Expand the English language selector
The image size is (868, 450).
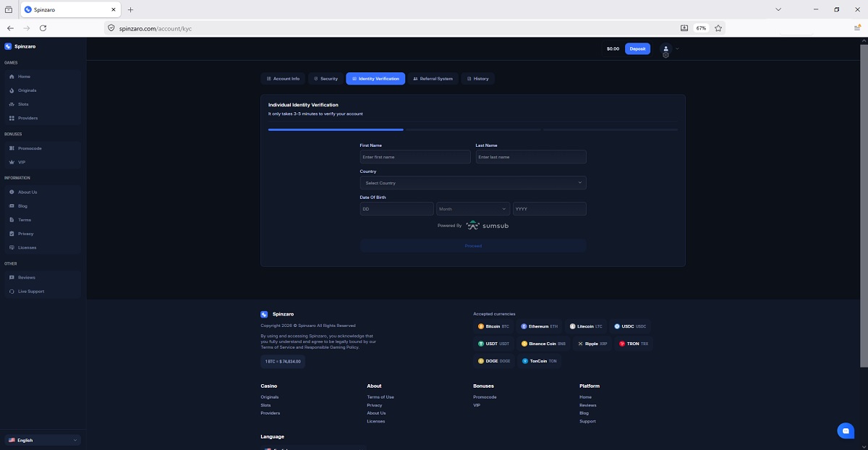pos(42,440)
